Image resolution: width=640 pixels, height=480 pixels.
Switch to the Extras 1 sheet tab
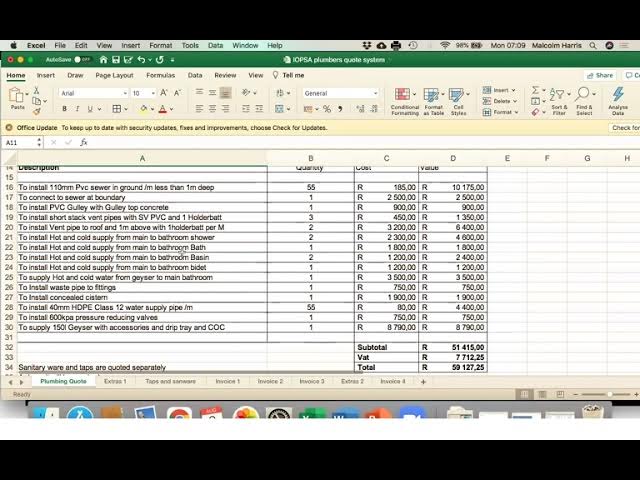pyautogui.click(x=115, y=381)
